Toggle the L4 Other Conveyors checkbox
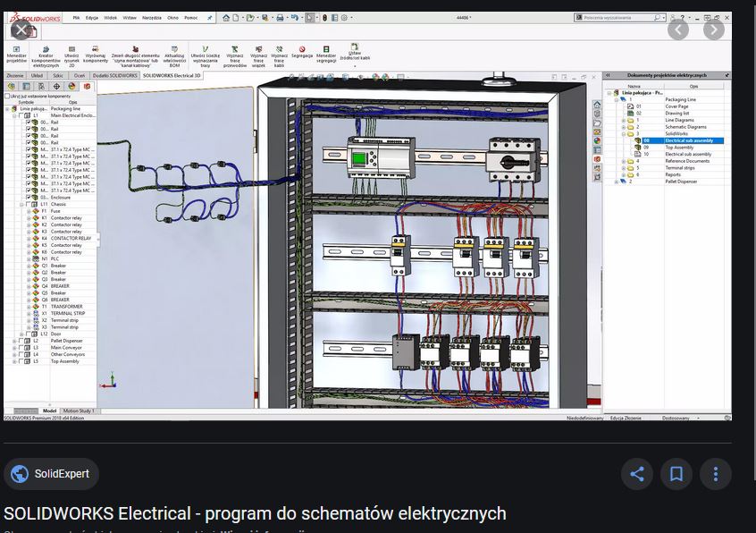Screen dimensions: 756x533 (x=21, y=354)
